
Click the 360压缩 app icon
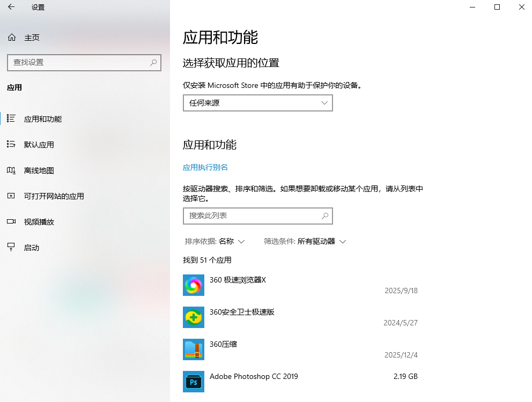click(x=193, y=349)
